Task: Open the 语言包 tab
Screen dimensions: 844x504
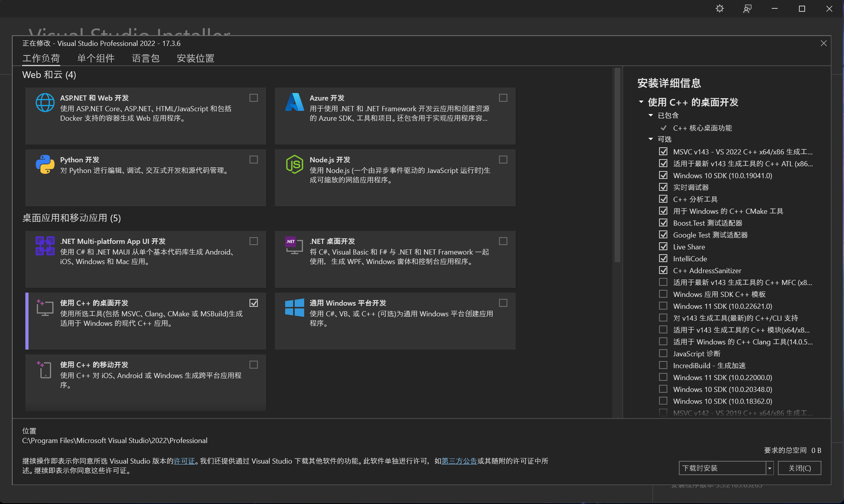Action: click(145, 58)
